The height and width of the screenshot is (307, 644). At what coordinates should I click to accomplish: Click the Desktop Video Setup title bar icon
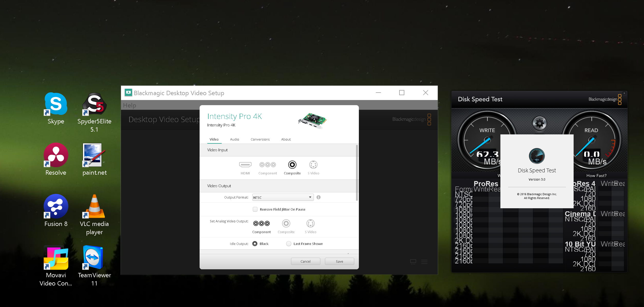pyautogui.click(x=128, y=93)
